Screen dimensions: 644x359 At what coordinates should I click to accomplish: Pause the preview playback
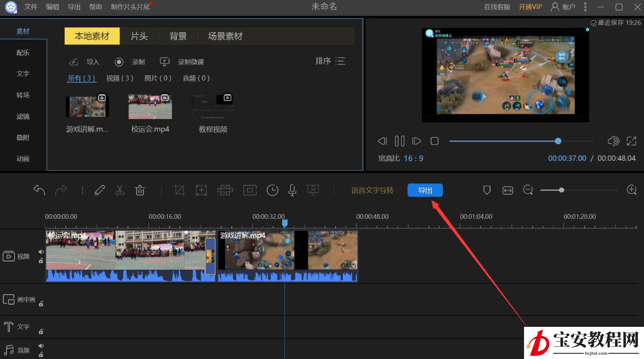(x=400, y=141)
